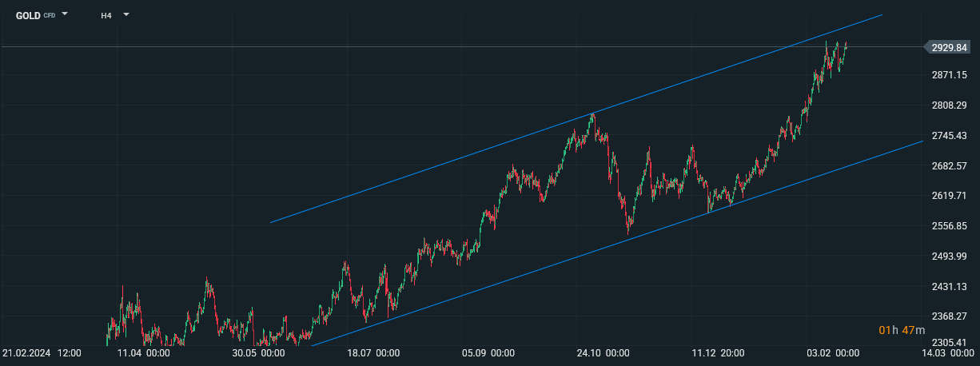Click the 2808.29 price axis label

coord(950,105)
